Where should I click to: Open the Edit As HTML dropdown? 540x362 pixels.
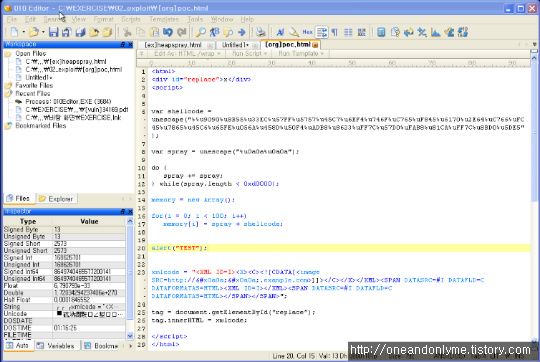187,53
